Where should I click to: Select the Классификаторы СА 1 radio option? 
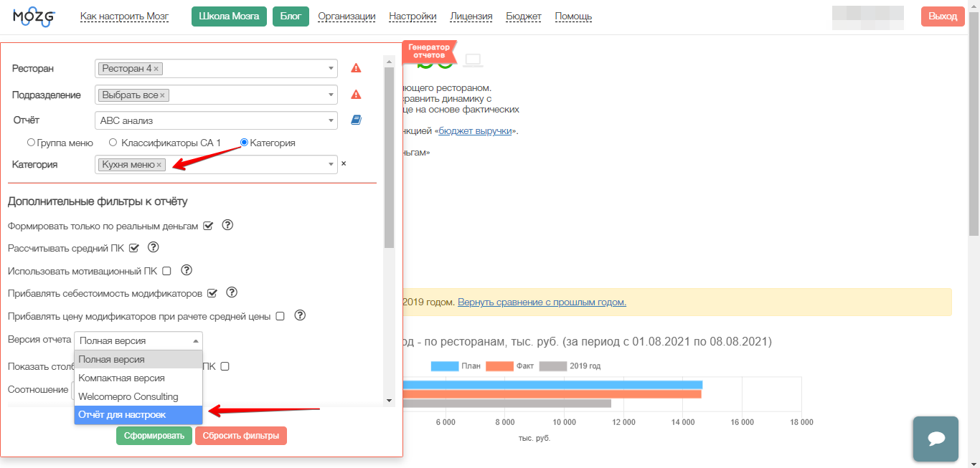[x=113, y=143]
